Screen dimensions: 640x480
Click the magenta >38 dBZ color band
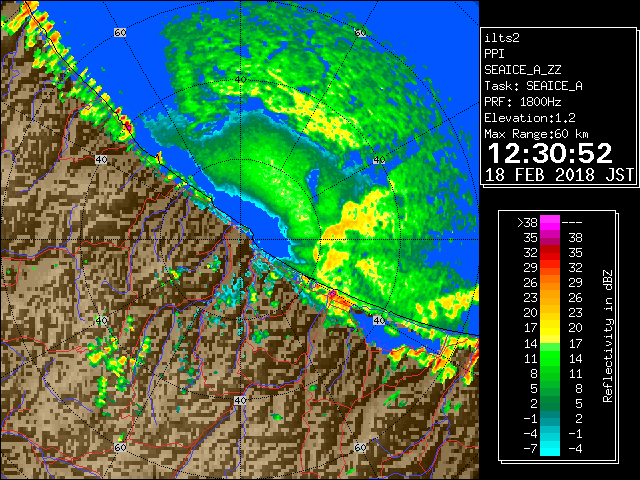click(550, 222)
